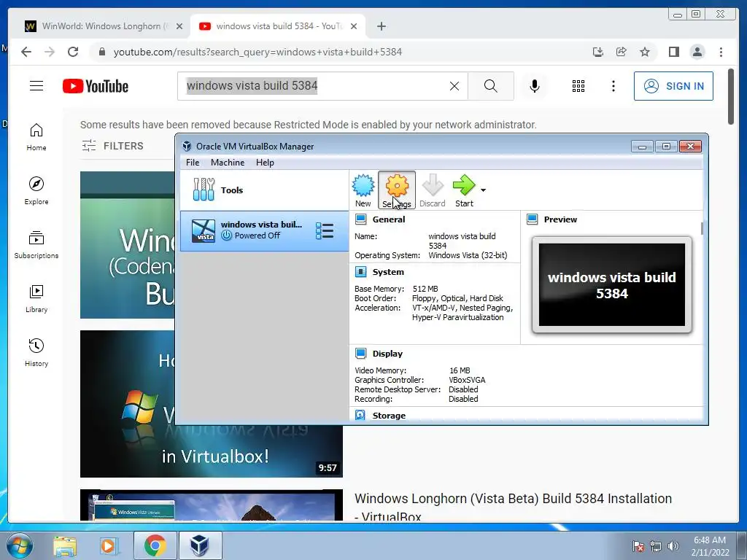Click the General section monitor icon
This screenshot has height=560, width=747.
point(360,219)
